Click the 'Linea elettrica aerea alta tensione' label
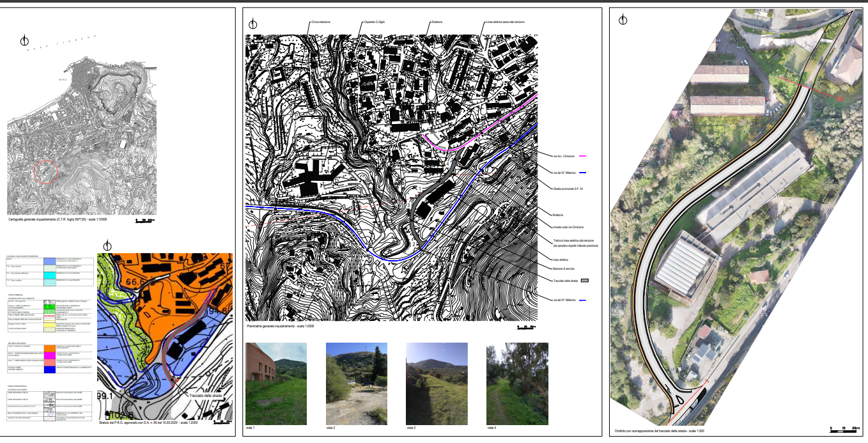This screenshot has width=868, height=443. coord(505,22)
